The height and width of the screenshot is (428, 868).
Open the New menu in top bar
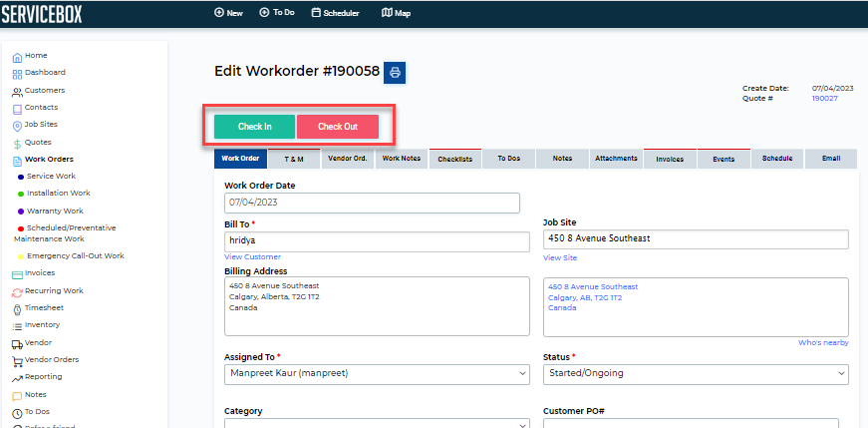click(228, 13)
